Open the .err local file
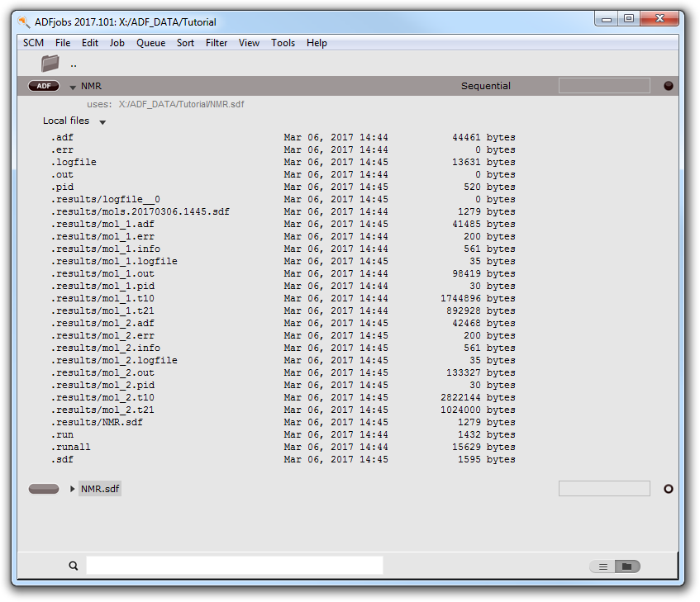 point(62,149)
